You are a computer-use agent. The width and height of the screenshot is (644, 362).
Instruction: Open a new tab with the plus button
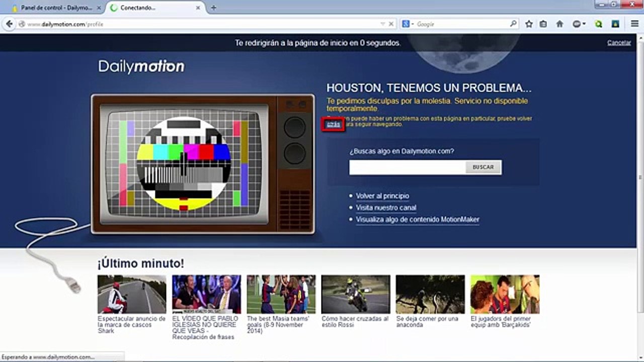point(213,8)
